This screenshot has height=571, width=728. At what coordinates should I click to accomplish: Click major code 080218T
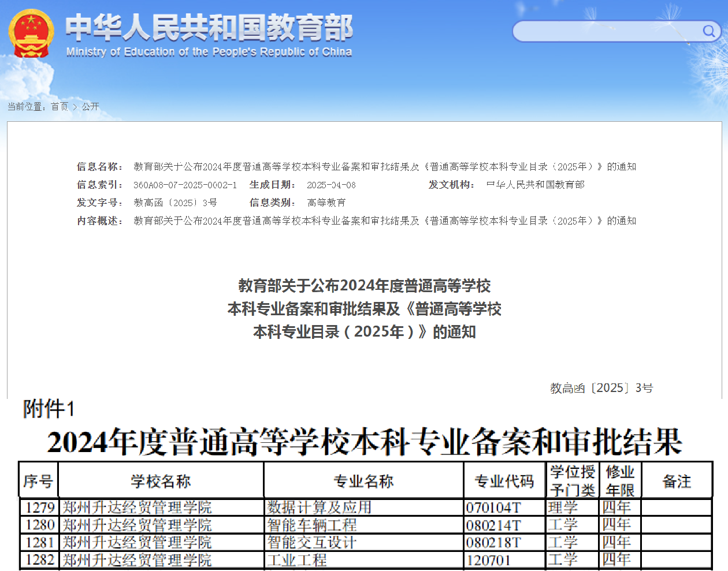[493, 543]
